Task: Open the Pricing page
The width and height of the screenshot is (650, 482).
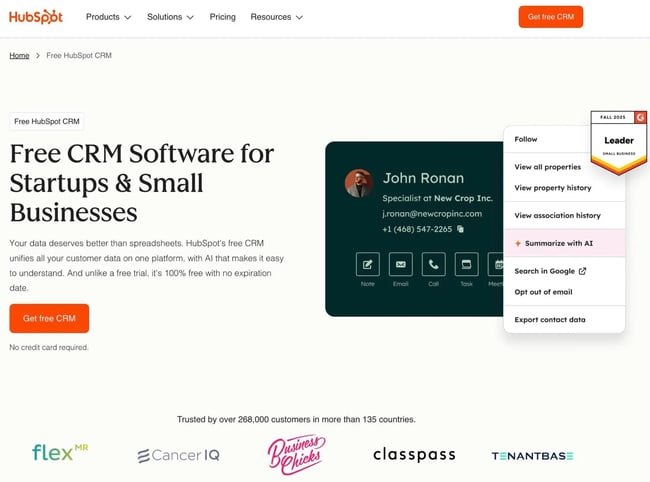Action: click(223, 17)
